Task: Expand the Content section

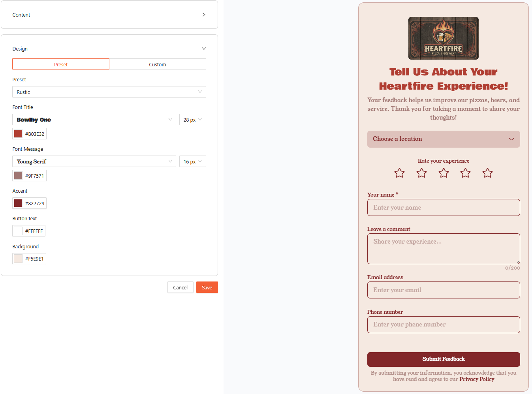Action: tap(109, 15)
